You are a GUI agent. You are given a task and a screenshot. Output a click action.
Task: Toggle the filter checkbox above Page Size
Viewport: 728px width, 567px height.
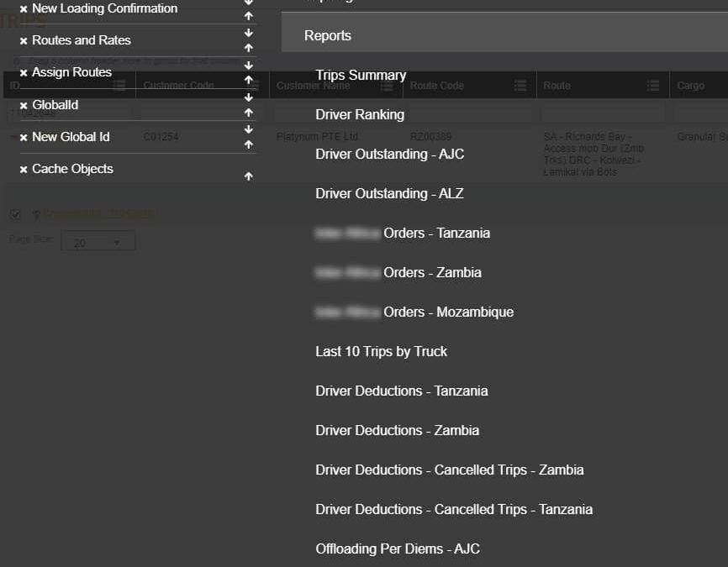(x=15, y=214)
